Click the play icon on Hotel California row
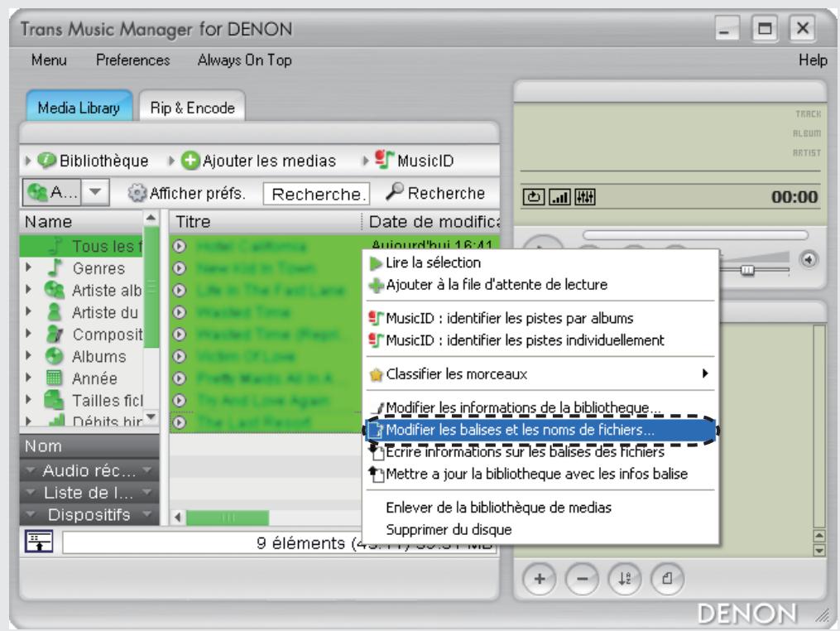This screenshot has width=840, height=631. (x=180, y=246)
